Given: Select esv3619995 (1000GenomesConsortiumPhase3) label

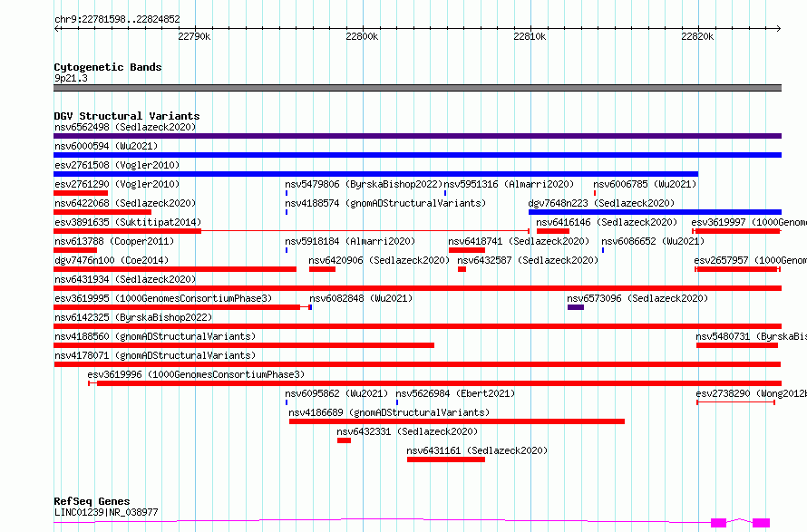Looking at the screenshot, I should 163,298.
